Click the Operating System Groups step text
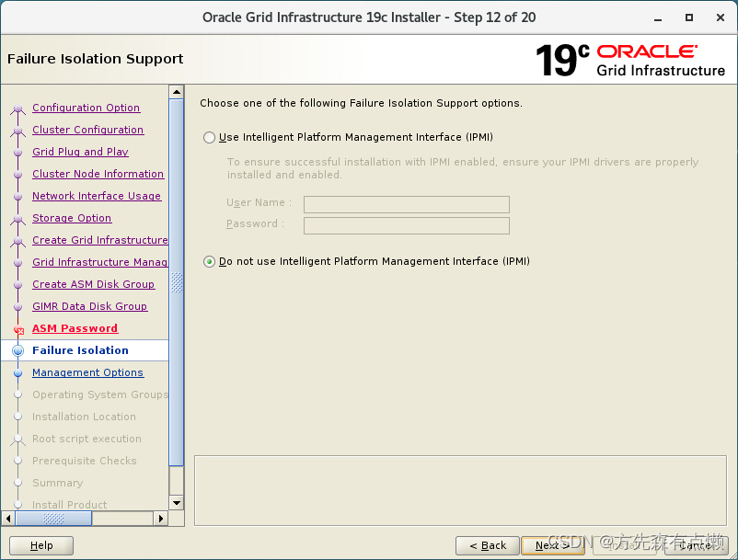738x560 pixels. pyautogui.click(x=100, y=395)
